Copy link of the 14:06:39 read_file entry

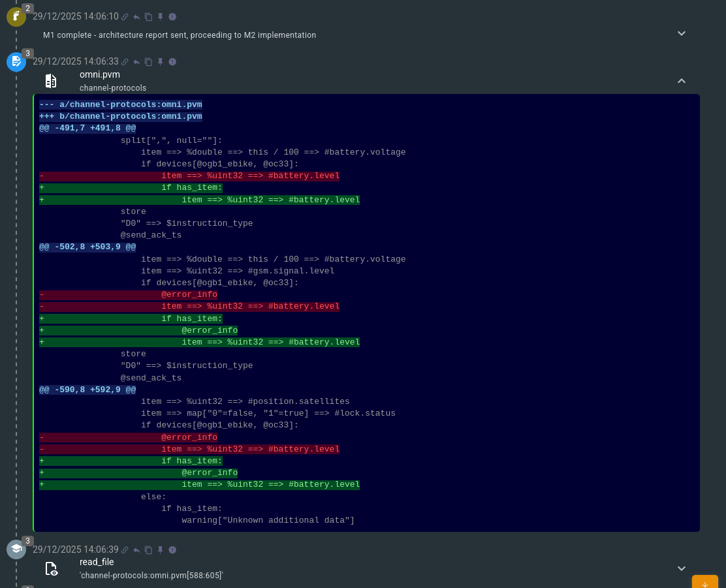coord(125,549)
